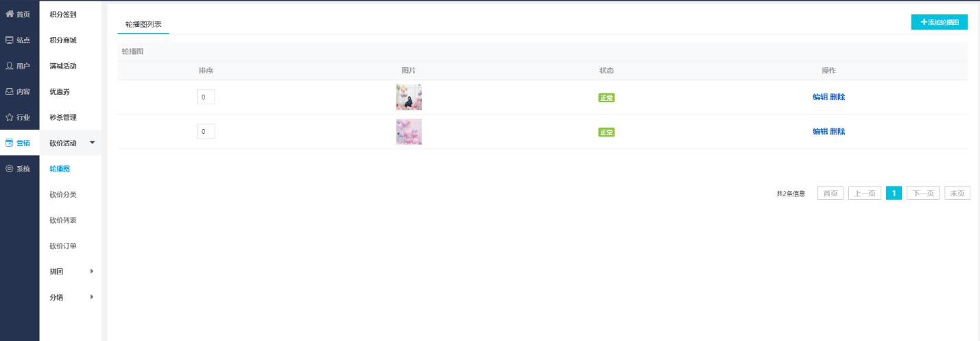Delete the second carousel image row

[837, 131]
